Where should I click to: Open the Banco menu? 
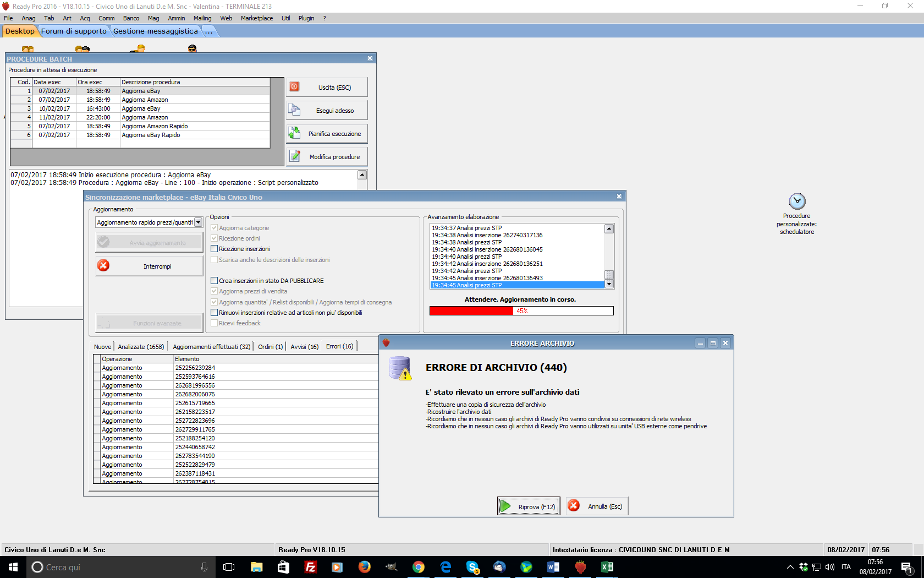[131, 18]
